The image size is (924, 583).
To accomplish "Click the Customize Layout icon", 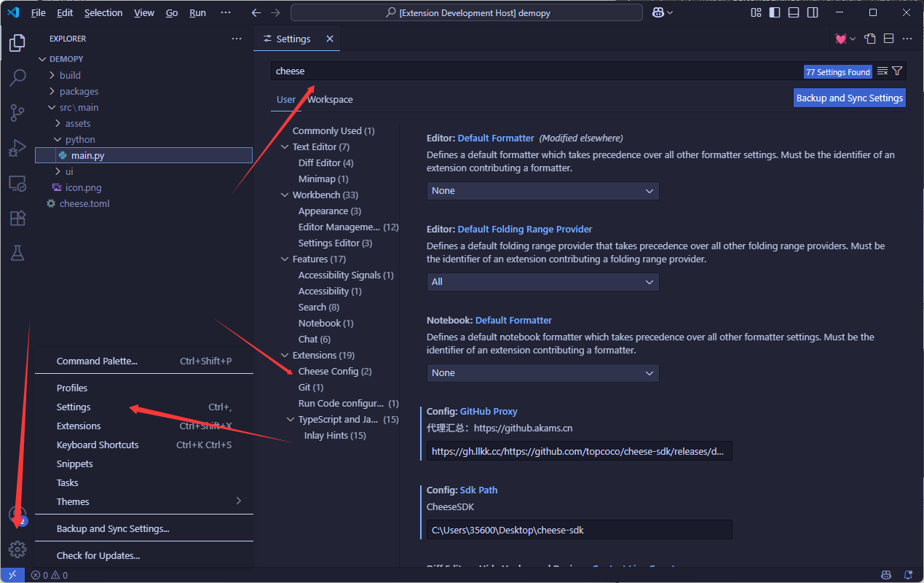I will coord(756,12).
